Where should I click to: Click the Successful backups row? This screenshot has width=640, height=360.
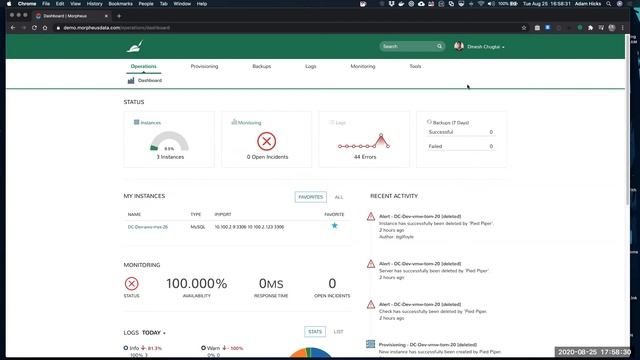pos(461,132)
